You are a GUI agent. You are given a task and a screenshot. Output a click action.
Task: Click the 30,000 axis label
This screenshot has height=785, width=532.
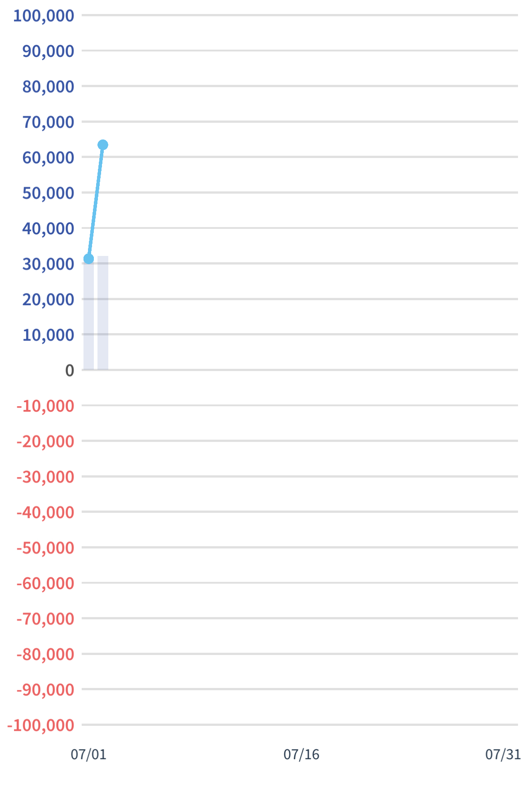point(48,264)
